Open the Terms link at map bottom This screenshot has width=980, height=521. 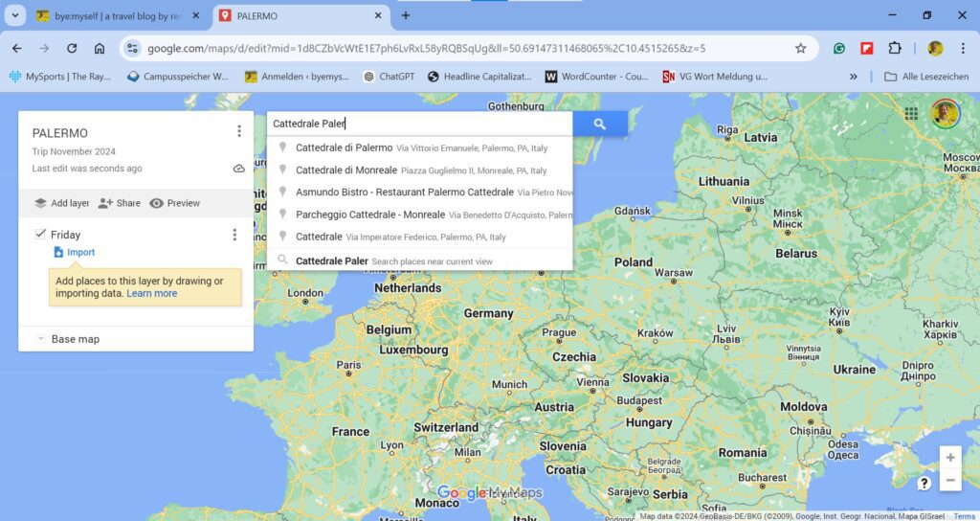965,516
